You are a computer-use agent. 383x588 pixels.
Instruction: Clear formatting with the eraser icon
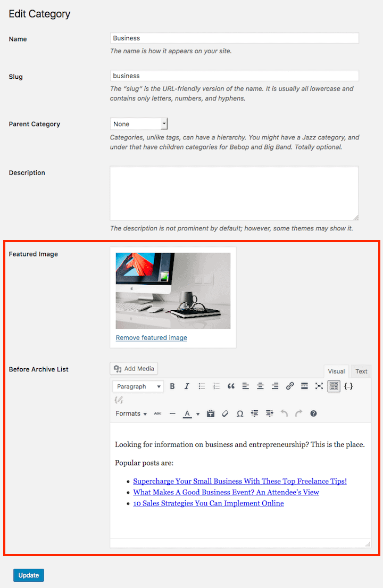coord(225,413)
